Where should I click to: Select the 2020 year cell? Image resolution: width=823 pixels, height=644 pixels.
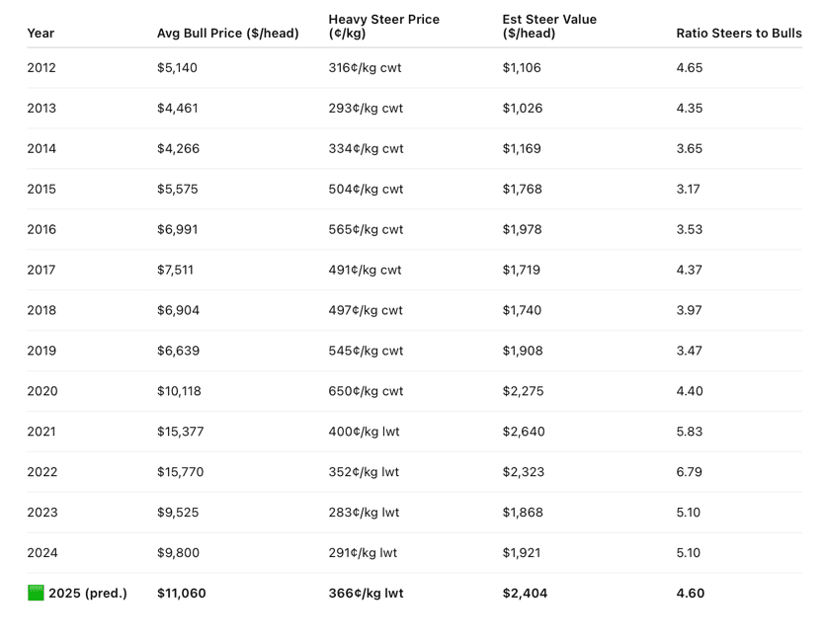(x=42, y=391)
